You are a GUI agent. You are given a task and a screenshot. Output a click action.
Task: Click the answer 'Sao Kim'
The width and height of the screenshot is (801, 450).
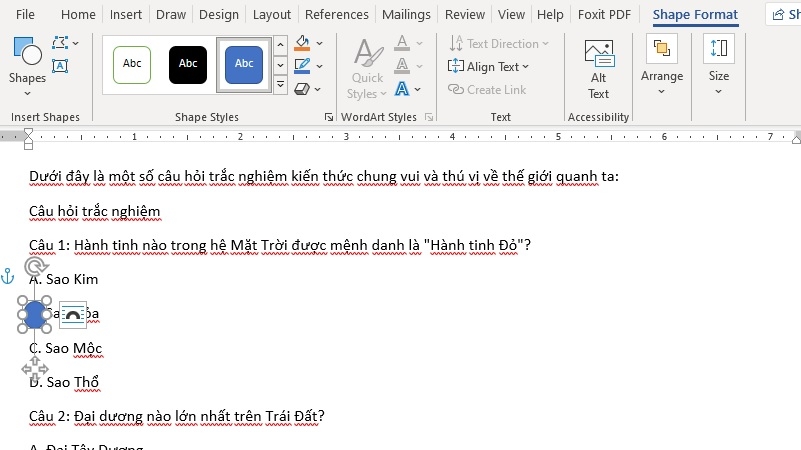click(72, 279)
